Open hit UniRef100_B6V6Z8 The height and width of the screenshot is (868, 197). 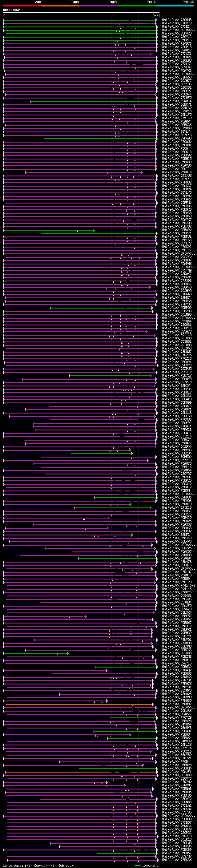click(177, 610)
